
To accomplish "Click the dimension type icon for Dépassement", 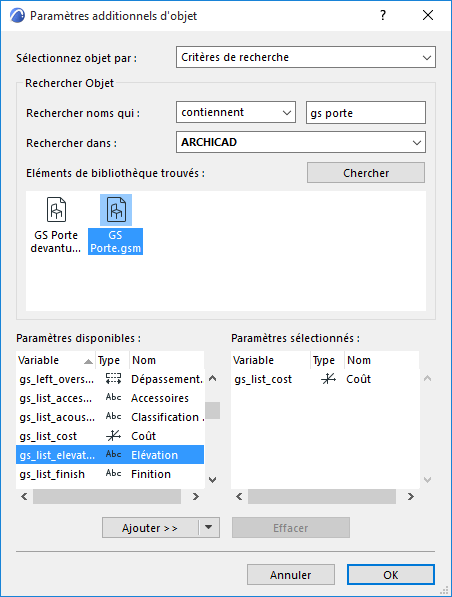I will [113, 378].
